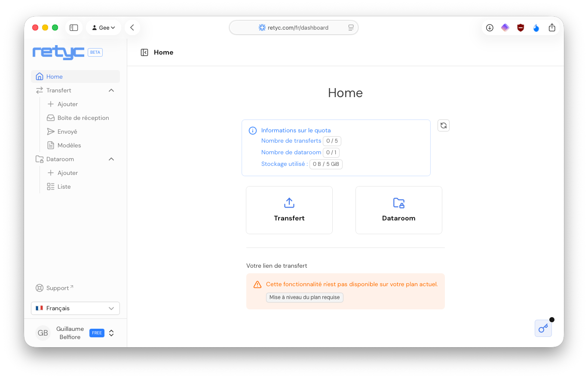
Task: Click the info icon in quota box
Action: (253, 131)
